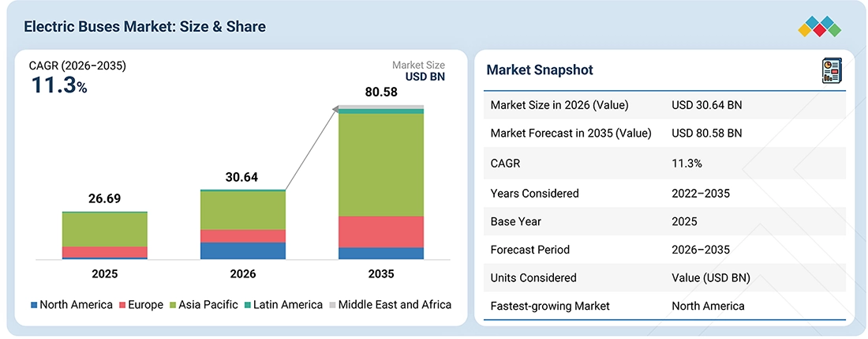Click the 'Years Considered' row label
This screenshot has height=339, width=868.
[x=535, y=194]
